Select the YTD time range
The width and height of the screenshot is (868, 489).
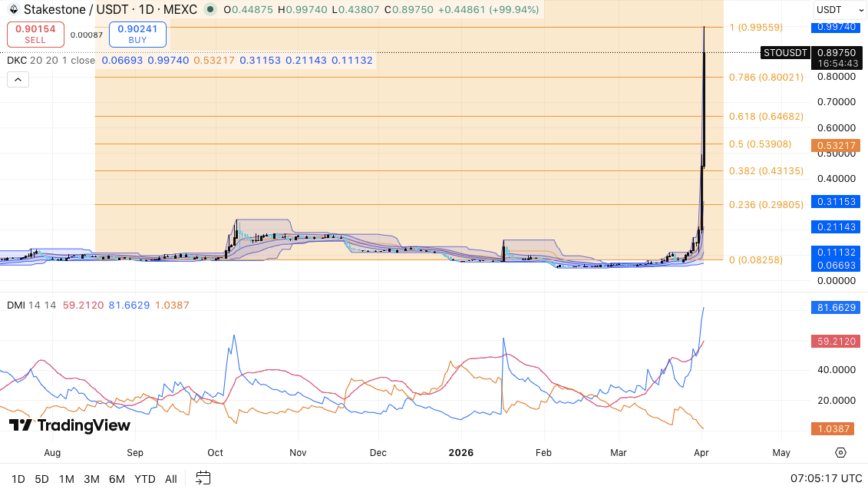click(145, 479)
